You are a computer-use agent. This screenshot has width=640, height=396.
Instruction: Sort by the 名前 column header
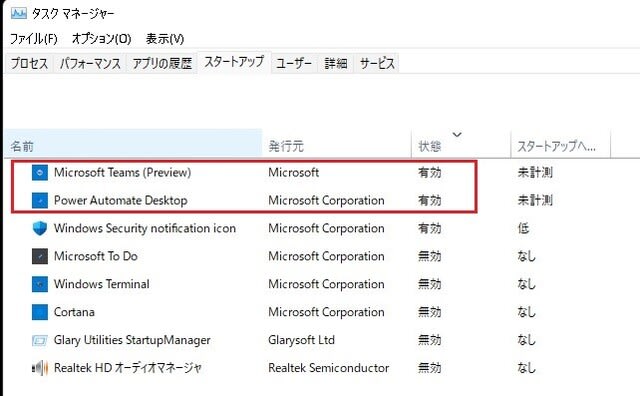pos(133,143)
